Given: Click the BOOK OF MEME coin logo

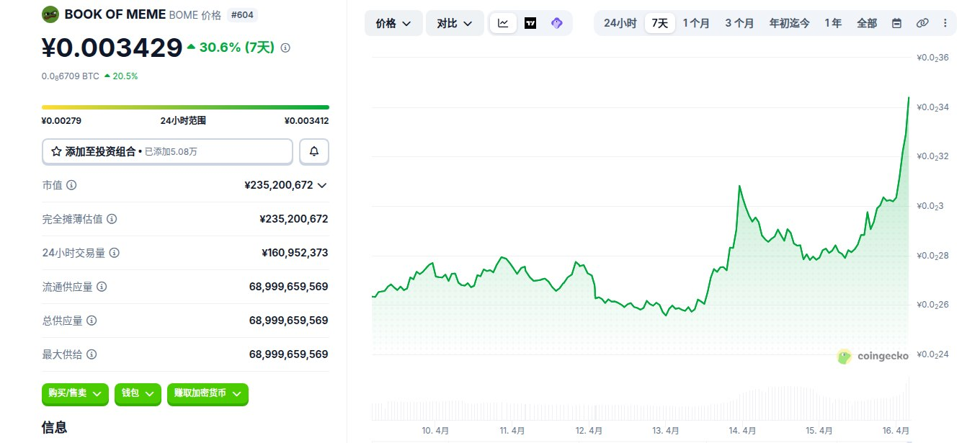Looking at the screenshot, I should coord(50,14).
